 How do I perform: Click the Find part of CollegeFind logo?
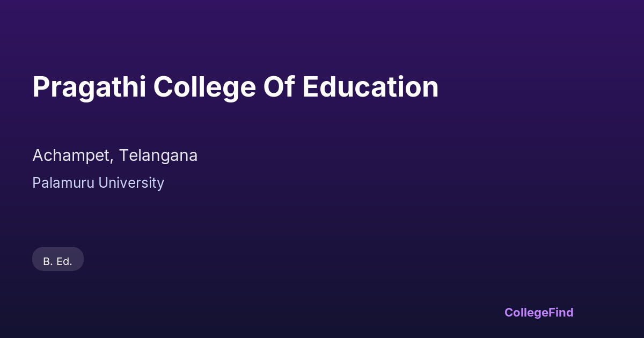click(x=560, y=312)
